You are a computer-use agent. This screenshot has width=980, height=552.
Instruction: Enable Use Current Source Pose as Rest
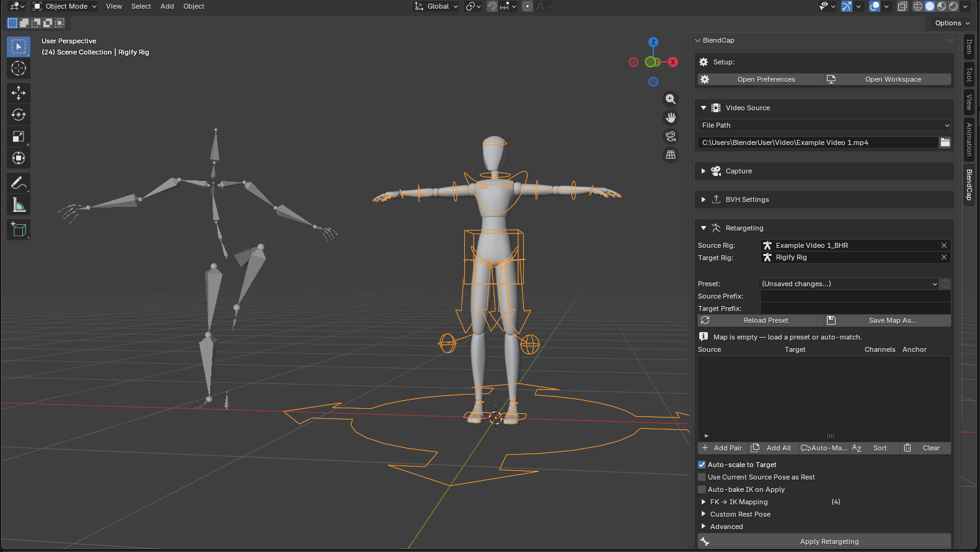[702, 477]
